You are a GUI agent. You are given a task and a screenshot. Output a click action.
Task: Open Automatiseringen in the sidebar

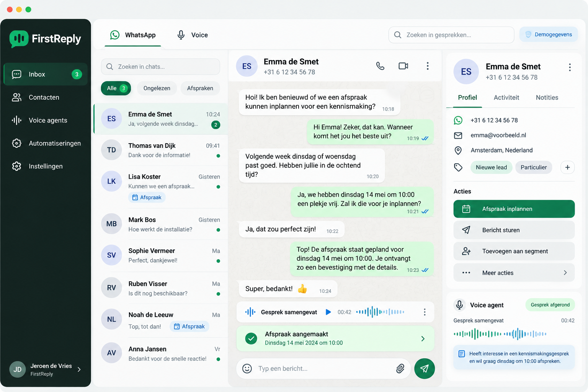point(46,143)
